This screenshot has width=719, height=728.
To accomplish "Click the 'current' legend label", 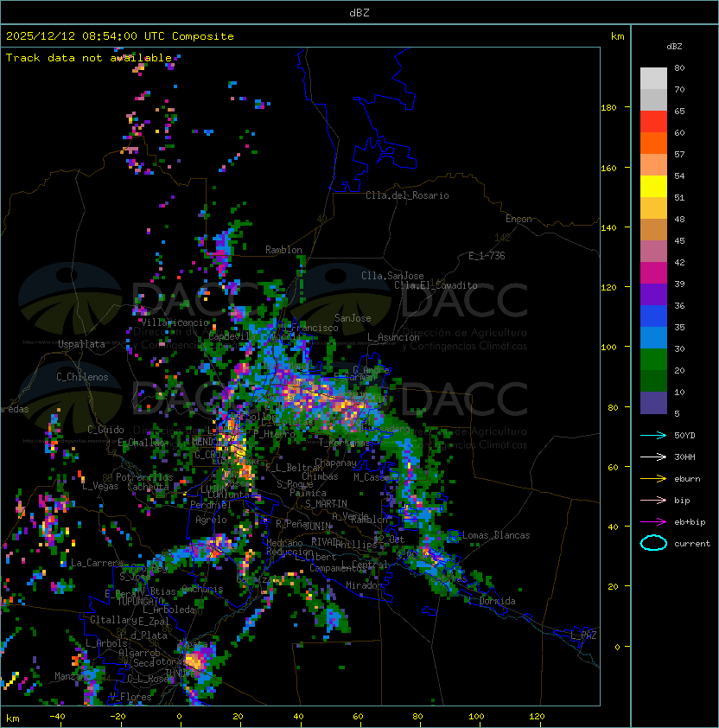I will coord(692,544).
